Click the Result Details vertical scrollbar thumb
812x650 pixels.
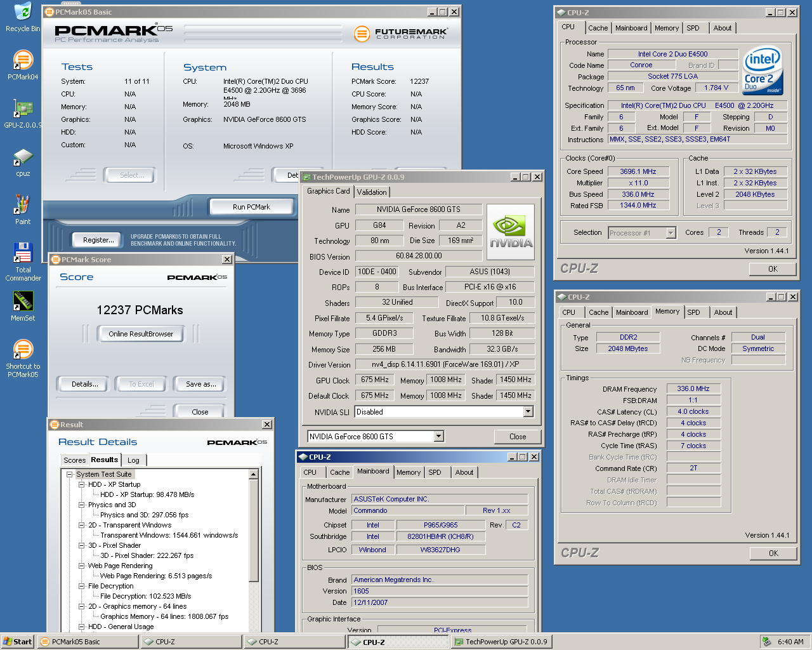click(x=253, y=530)
